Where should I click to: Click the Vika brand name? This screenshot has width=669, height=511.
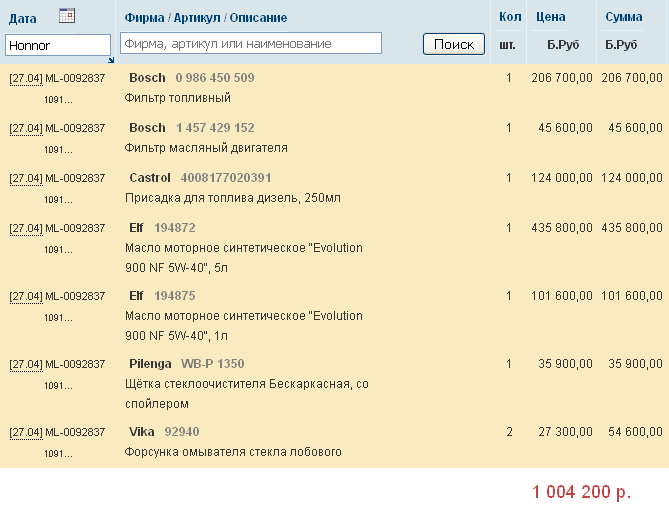click(x=142, y=432)
